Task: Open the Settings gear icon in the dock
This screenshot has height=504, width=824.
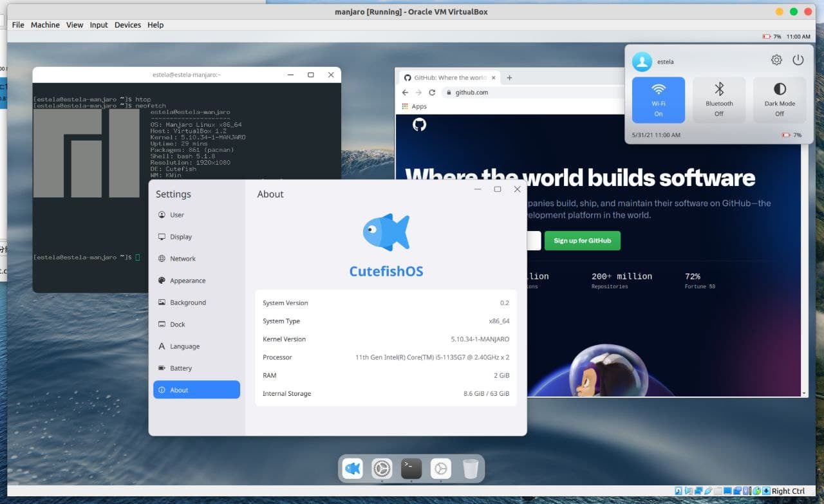Action: coord(382,469)
